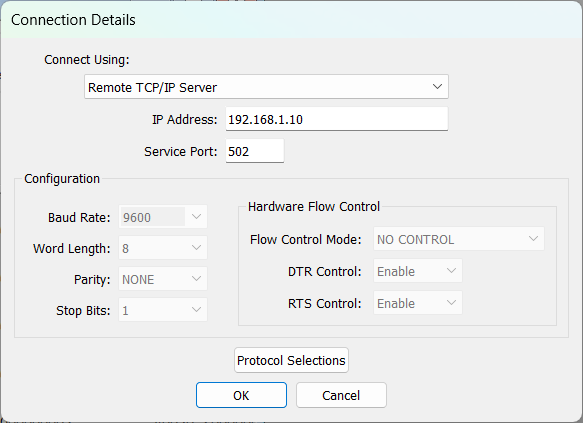Expand the Parity dropdown

tap(162, 279)
